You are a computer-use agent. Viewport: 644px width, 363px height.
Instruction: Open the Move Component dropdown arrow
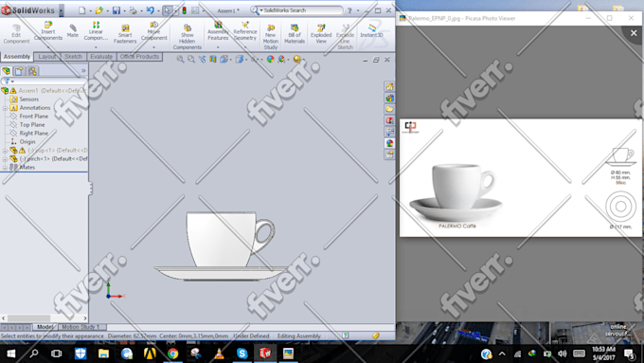click(x=153, y=47)
